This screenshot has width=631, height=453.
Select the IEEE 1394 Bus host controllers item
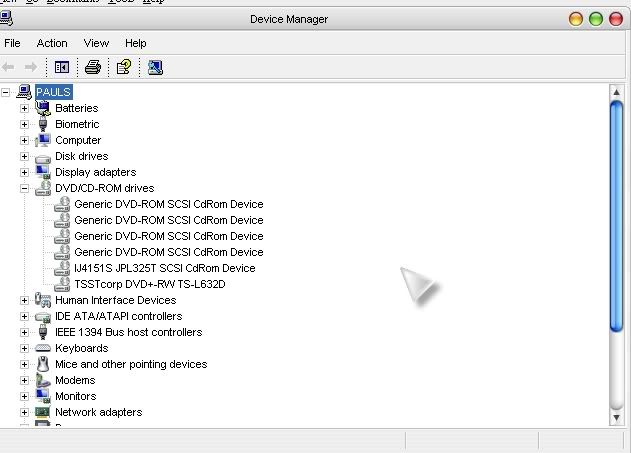pyautogui.click(x=128, y=332)
